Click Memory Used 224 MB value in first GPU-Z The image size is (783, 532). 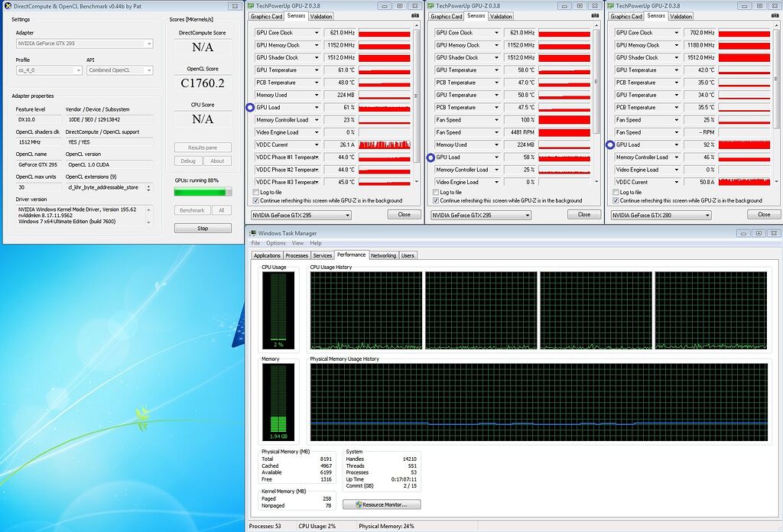(340, 95)
